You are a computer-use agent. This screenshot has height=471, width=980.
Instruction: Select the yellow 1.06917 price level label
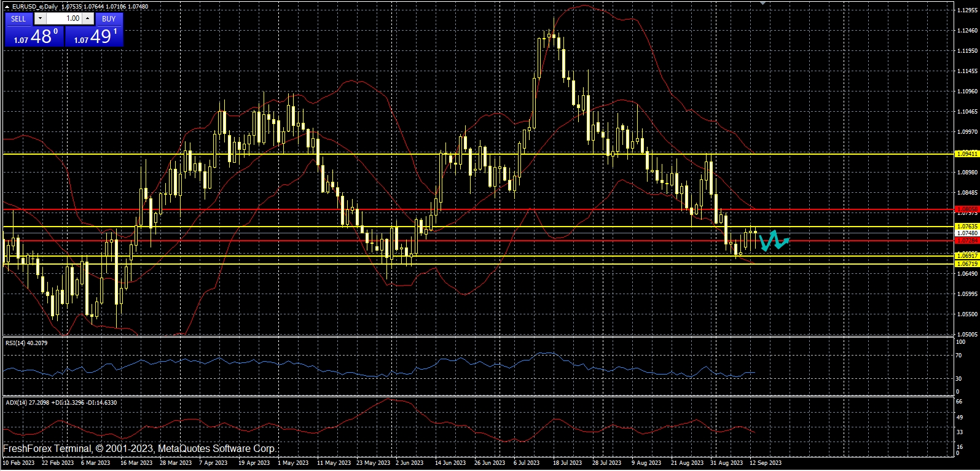point(966,255)
